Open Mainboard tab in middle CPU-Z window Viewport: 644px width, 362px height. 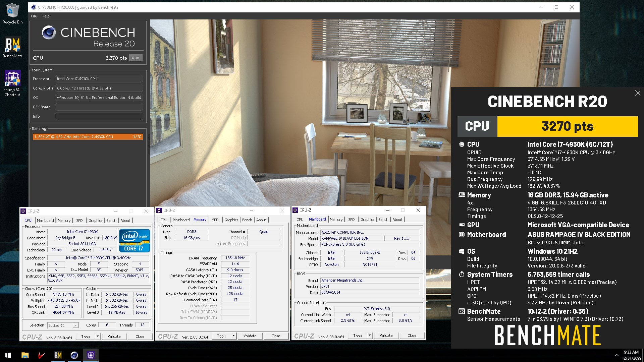point(181,220)
